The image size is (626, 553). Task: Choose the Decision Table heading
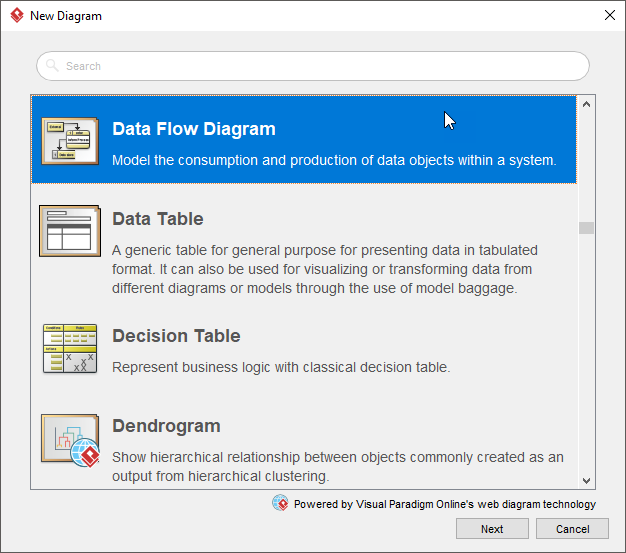point(176,336)
